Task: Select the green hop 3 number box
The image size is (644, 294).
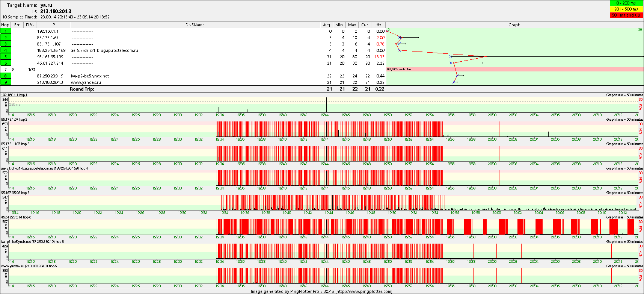Action: coord(6,44)
